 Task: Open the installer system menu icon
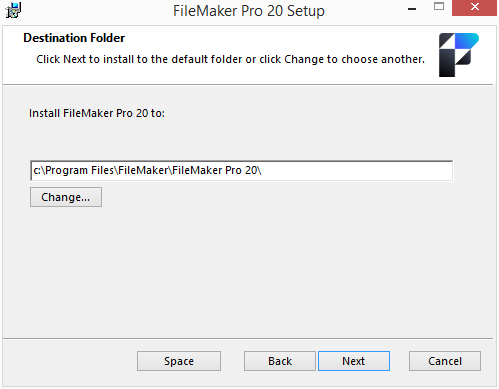click(13, 10)
